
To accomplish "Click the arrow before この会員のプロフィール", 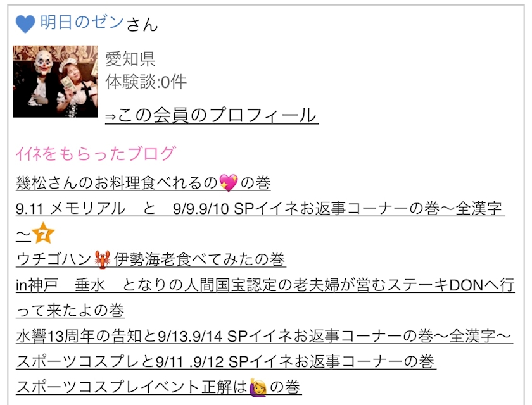I will pyautogui.click(x=111, y=117).
